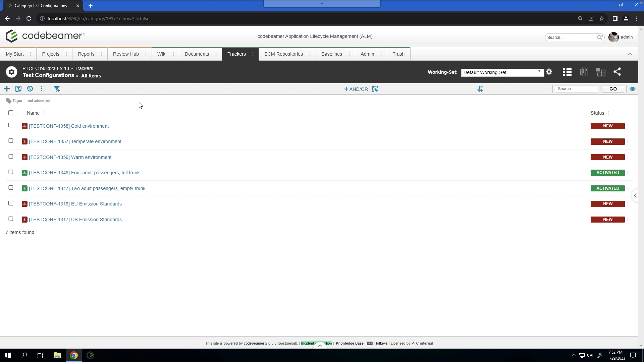Open the Knowledge Base footer link
This screenshot has height=362, width=644.
(350, 343)
